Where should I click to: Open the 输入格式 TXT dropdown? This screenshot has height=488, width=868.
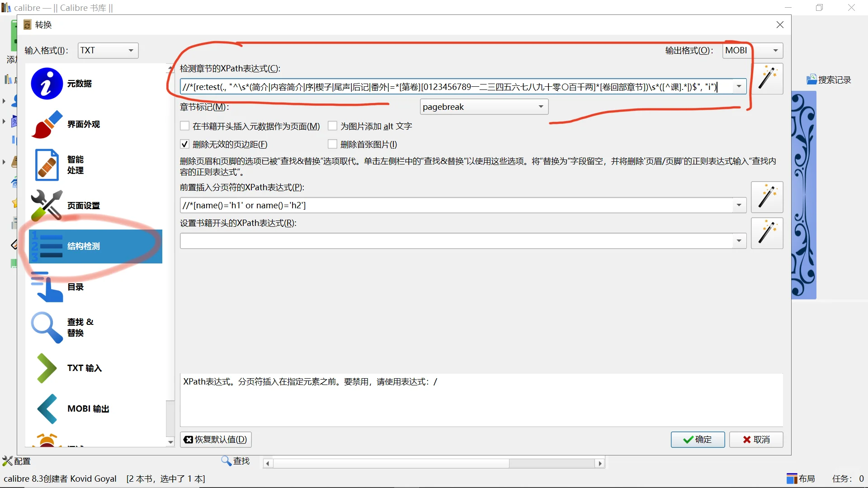pos(108,51)
